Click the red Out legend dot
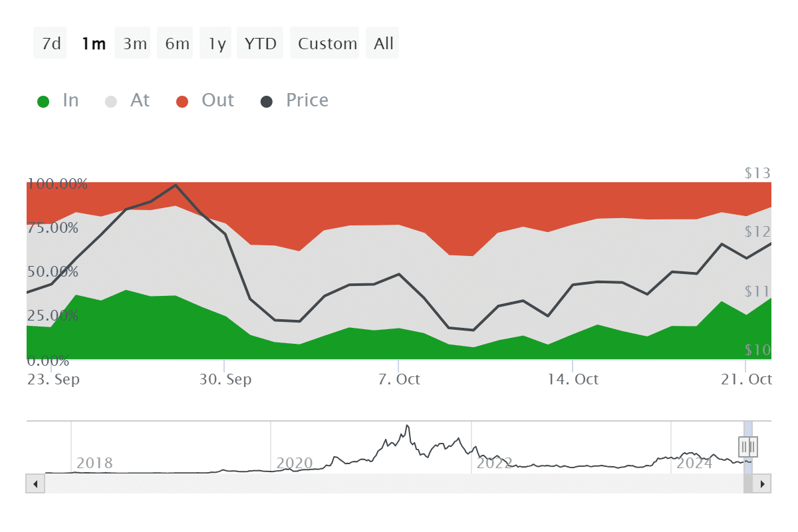This screenshot has width=798, height=532. (x=182, y=100)
